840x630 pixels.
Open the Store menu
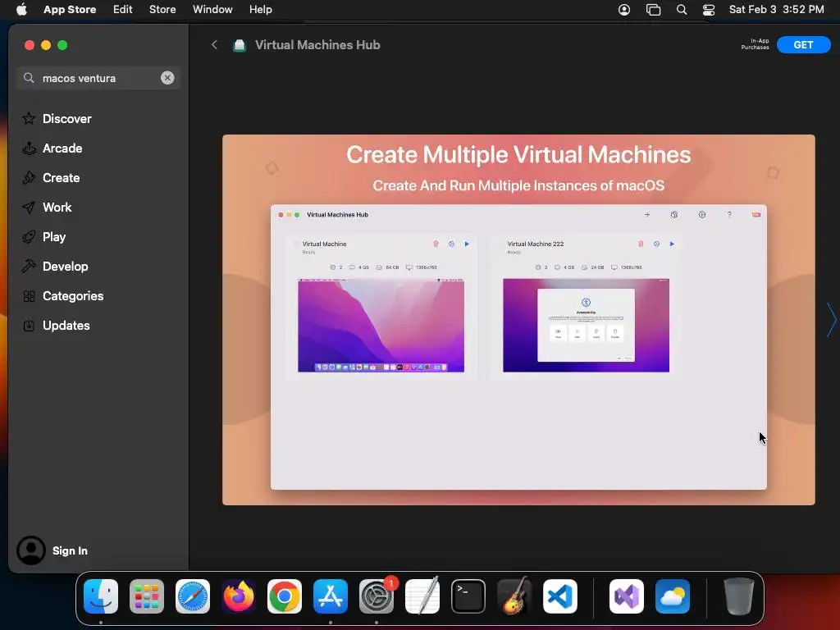click(162, 10)
